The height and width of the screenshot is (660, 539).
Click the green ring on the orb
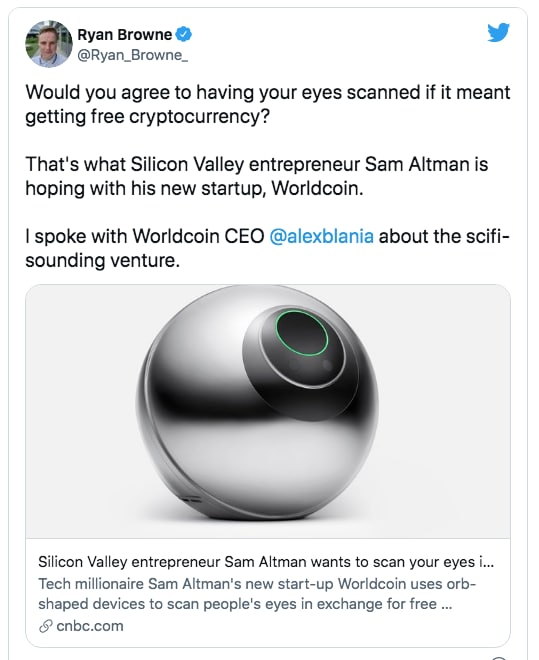coord(302,333)
